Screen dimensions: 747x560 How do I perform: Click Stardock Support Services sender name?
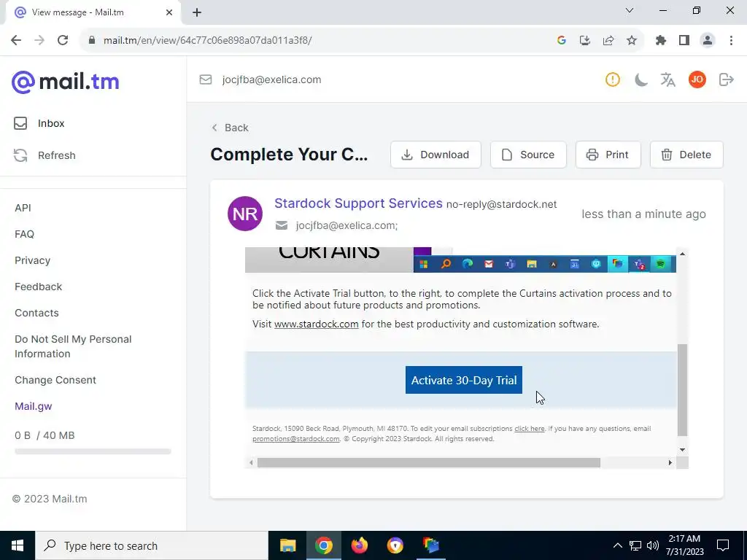(358, 203)
